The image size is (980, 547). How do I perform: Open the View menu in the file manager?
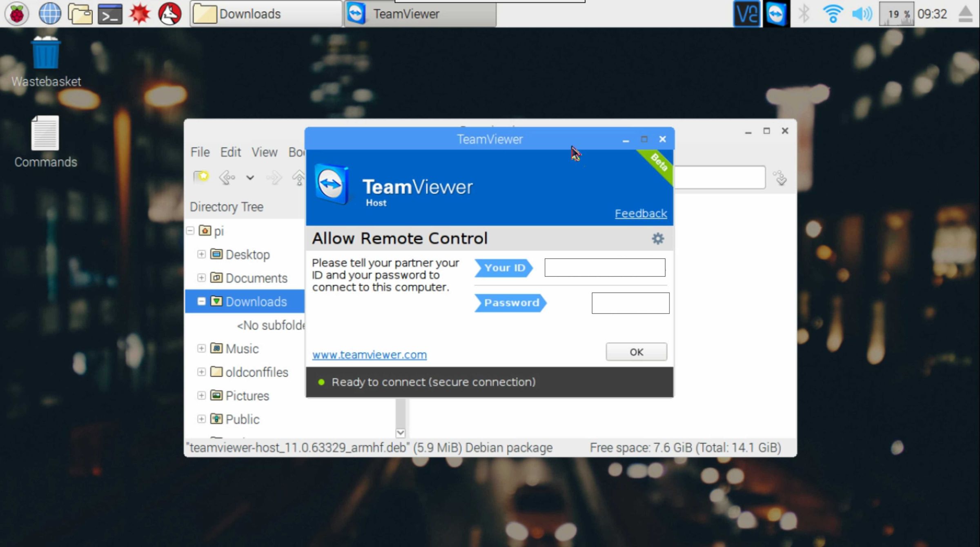[265, 152]
